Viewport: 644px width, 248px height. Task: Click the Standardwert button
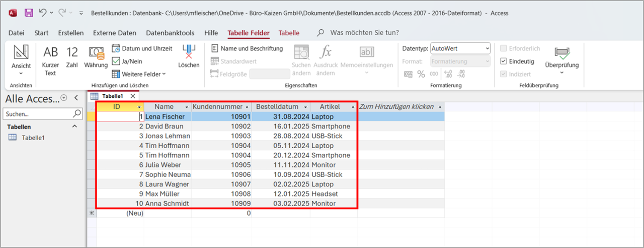tap(233, 61)
